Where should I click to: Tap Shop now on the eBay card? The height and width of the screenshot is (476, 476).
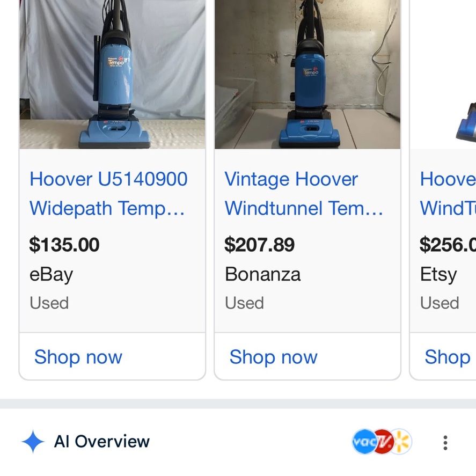tap(78, 357)
